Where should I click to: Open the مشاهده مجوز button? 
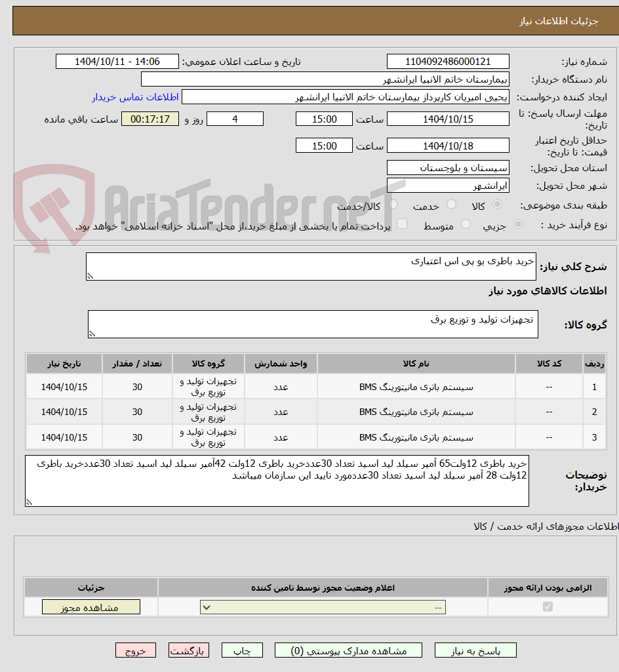click(x=91, y=607)
